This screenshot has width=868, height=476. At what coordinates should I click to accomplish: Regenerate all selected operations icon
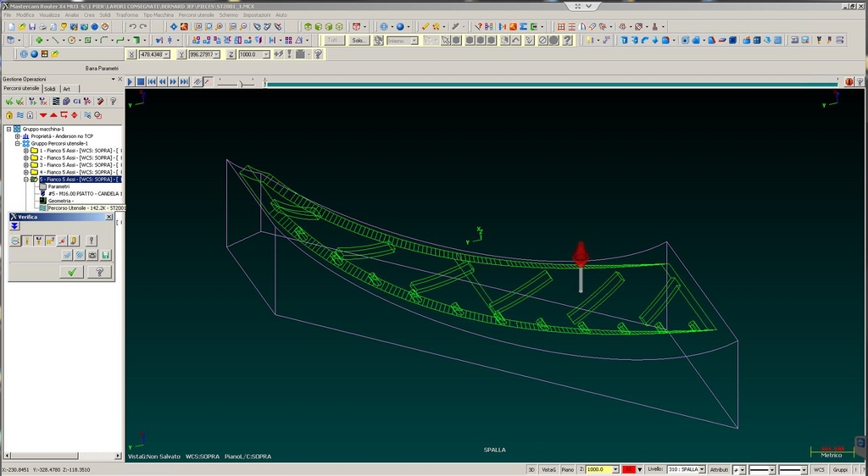pyautogui.click(x=31, y=101)
